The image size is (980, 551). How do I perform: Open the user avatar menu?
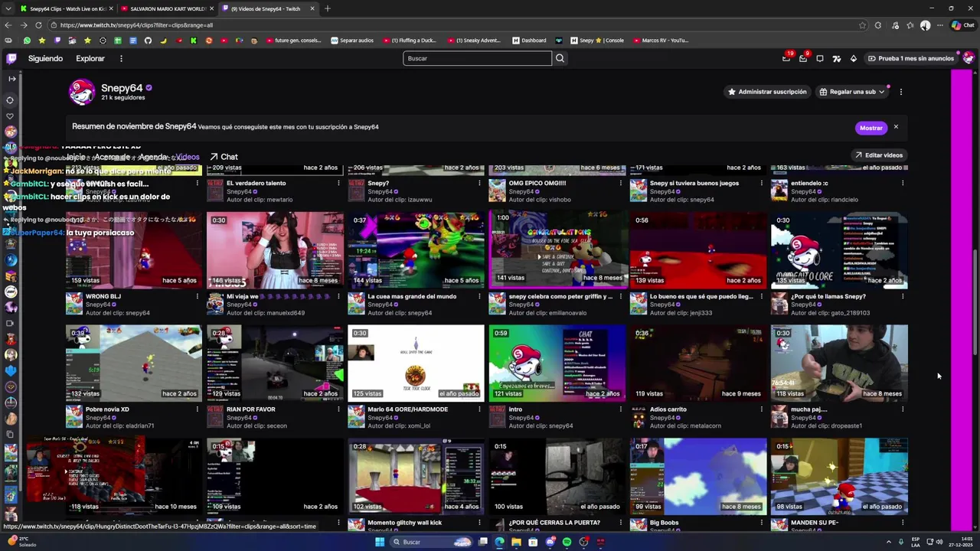[x=969, y=58]
